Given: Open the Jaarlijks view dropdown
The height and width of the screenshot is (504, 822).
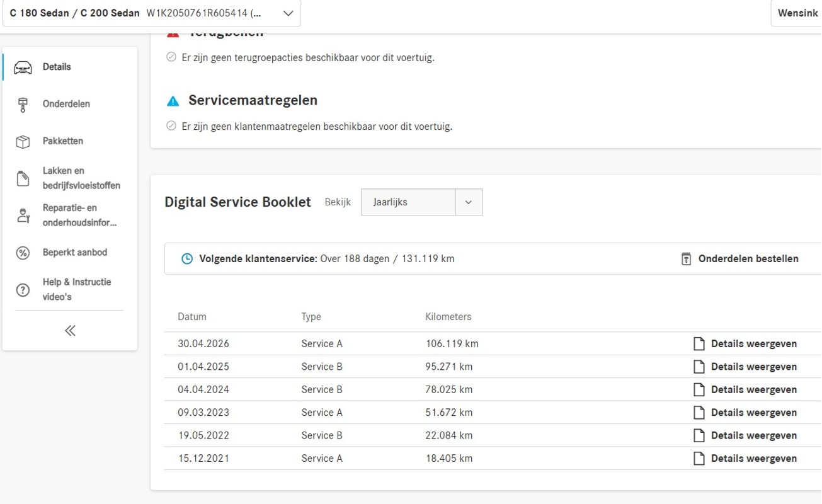Looking at the screenshot, I should pyautogui.click(x=421, y=202).
